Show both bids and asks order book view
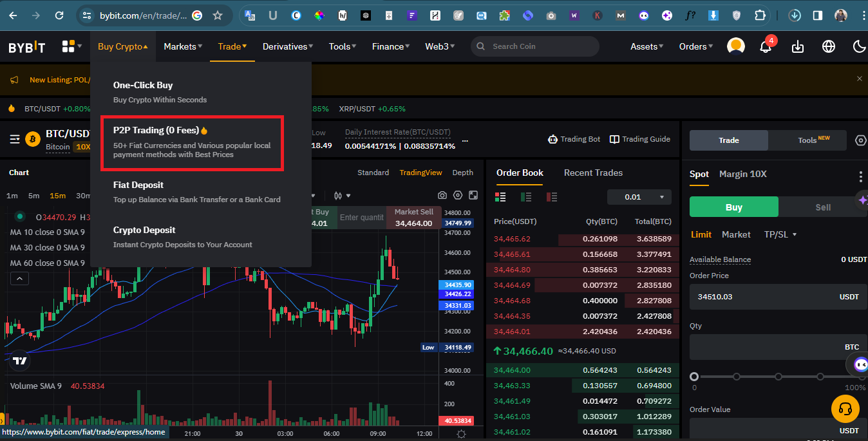Image resolution: width=868 pixels, height=441 pixels. point(501,196)
